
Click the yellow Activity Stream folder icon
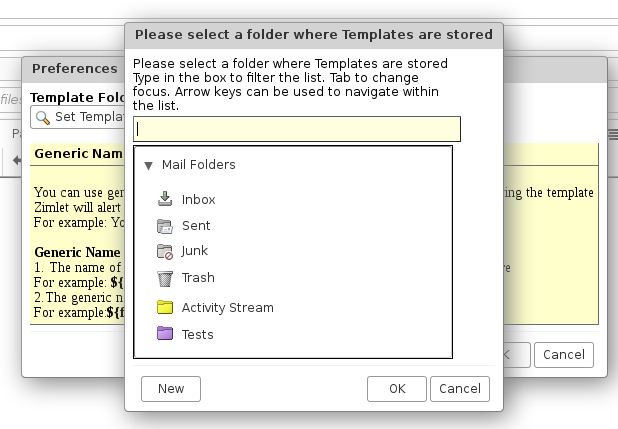click(x=166, y=307)
